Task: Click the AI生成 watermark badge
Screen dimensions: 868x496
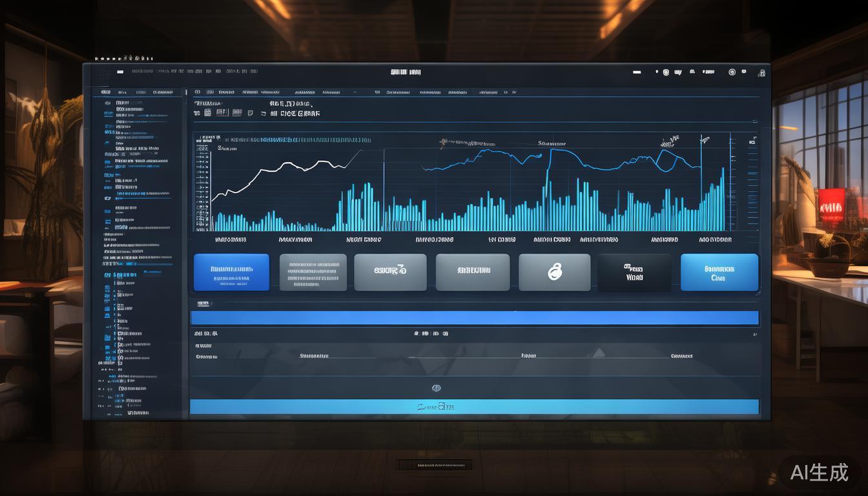Action: coord(819,472)
